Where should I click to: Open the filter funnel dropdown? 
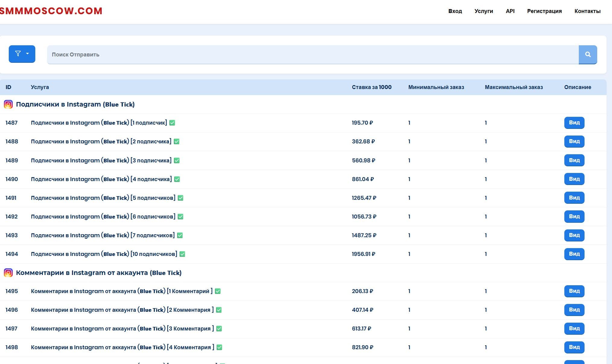tap(22, 54)
